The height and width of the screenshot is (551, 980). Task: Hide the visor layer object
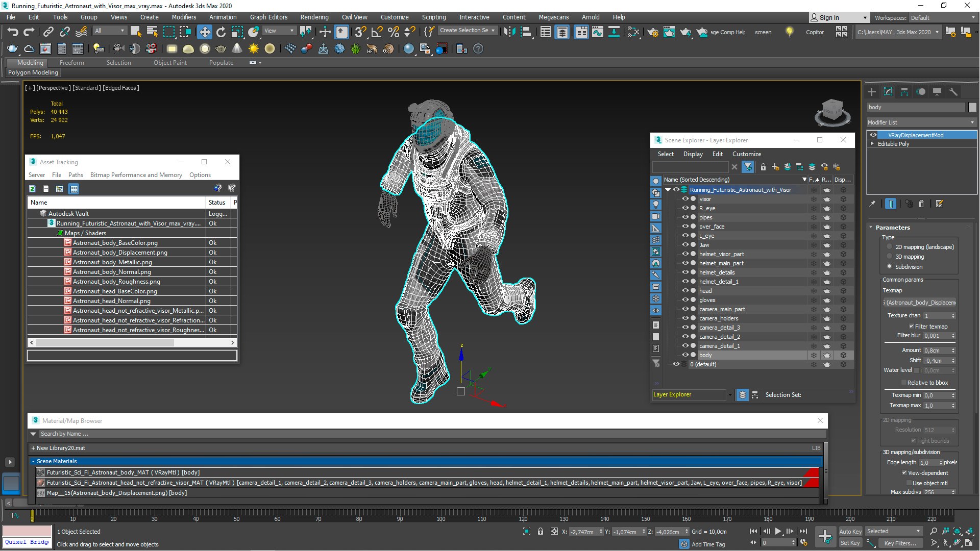685,199
